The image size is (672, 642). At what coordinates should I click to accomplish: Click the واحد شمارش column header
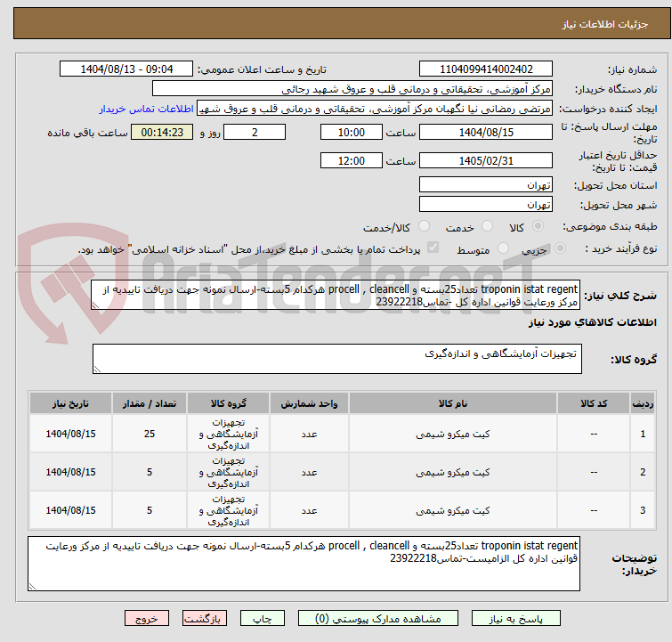click(309, 403)
